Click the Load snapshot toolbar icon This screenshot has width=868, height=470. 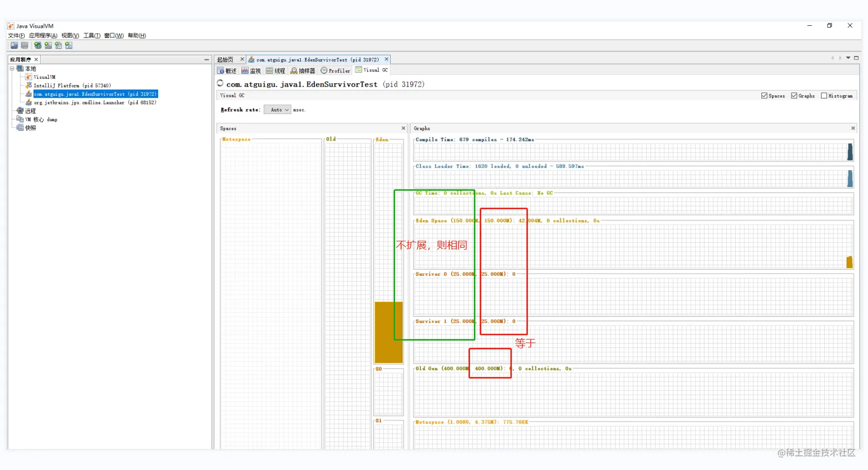(x=14, y=45)
